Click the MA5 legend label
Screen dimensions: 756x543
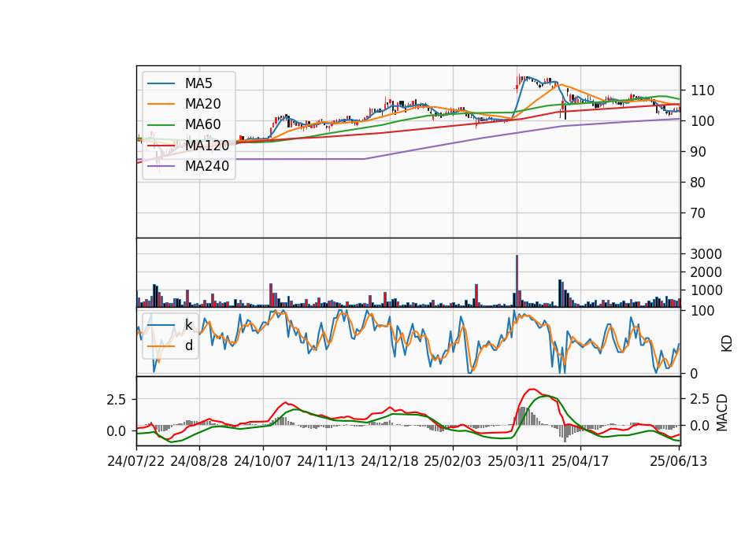coord(198,83)
